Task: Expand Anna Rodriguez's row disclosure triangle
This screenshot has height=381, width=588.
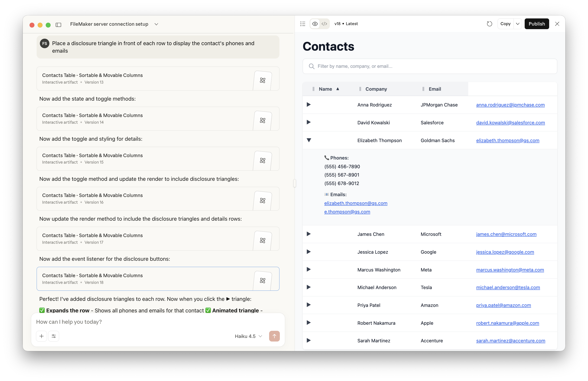Action: point(308,105)
